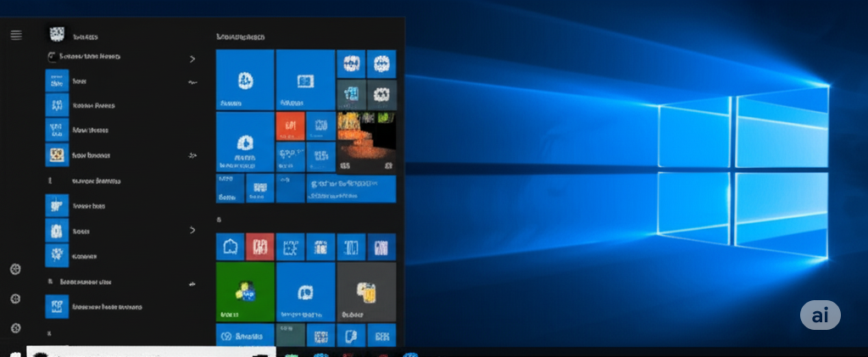This screenshot has height=357, width=868.
Task: Open the app list entry with tan icon
Action: [x=57, y=155]
